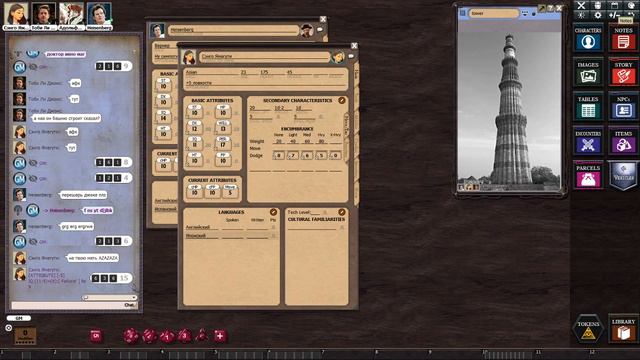Open the Tables sidebar panel
The width and height of the screenshot is (640, 360).
tap(588, 107)
